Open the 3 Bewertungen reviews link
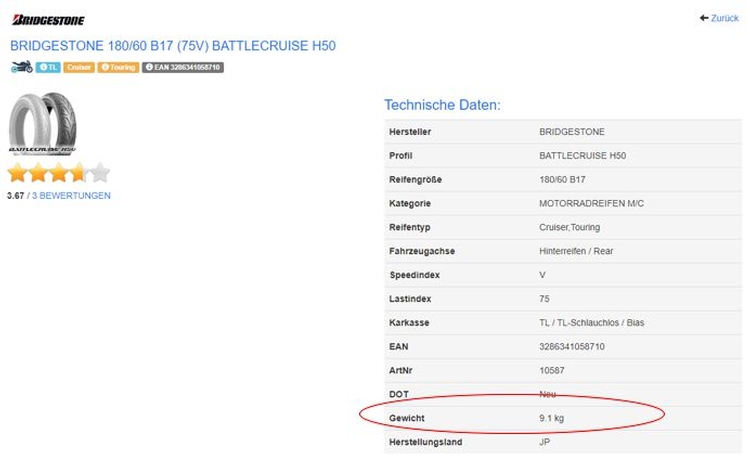 [71, 196]
